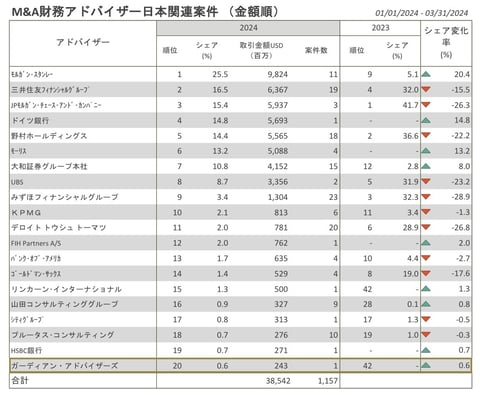The image size is (480, 395).
Task: Select the UBS advisor name
Action: click(x=17, y=182)
